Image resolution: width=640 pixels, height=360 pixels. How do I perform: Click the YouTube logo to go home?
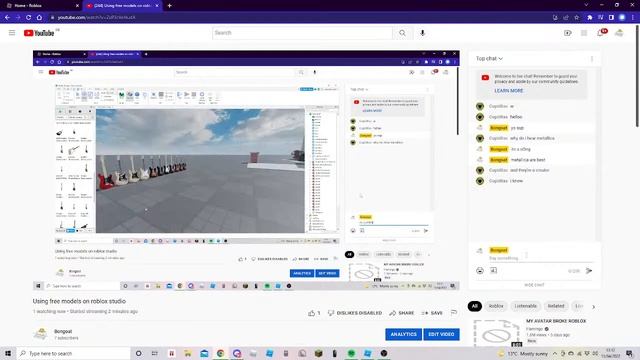pos(39,33)
